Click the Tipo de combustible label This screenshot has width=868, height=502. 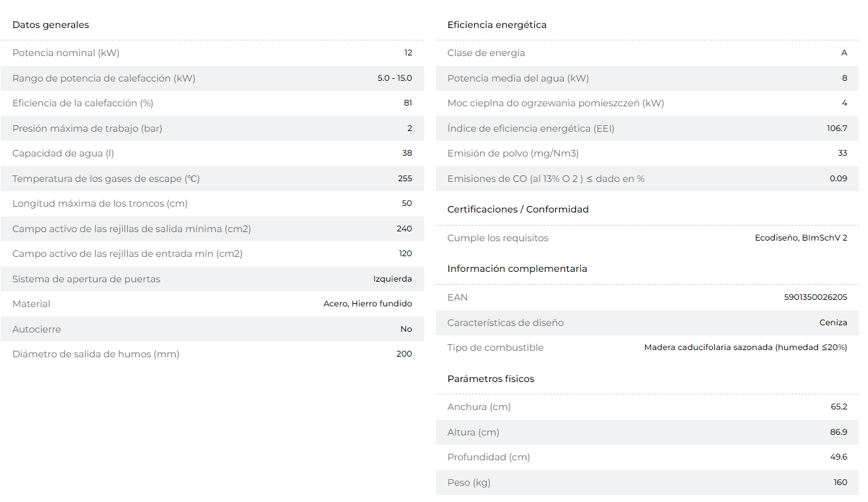point(495,347)
